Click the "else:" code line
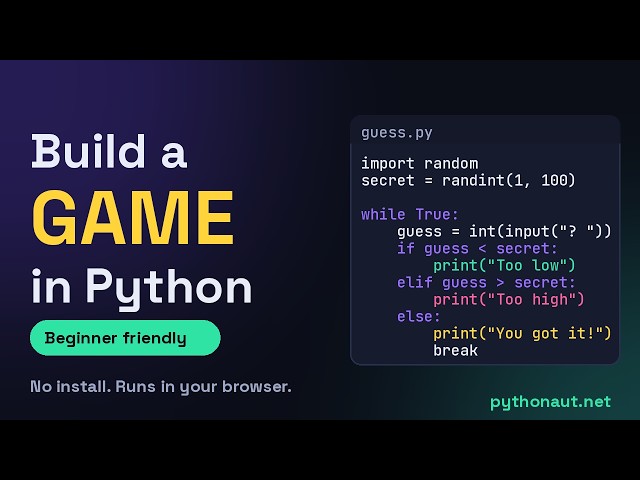 (x=419, y=316)
